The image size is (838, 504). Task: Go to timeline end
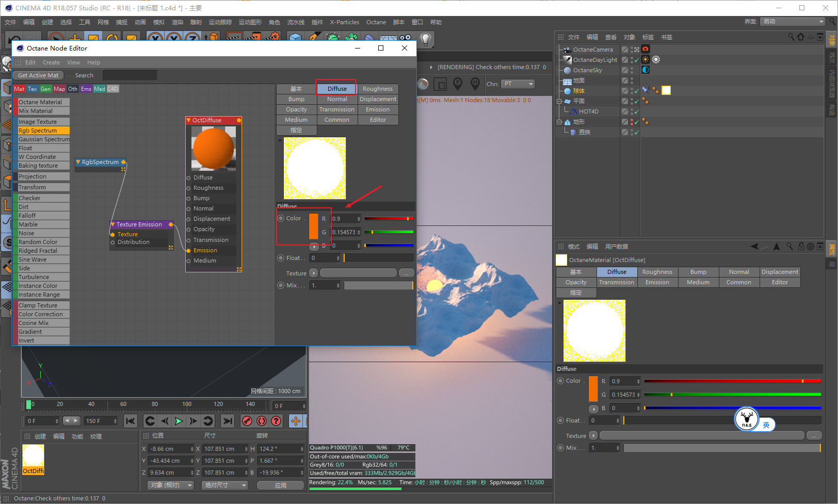pos(227,421)
